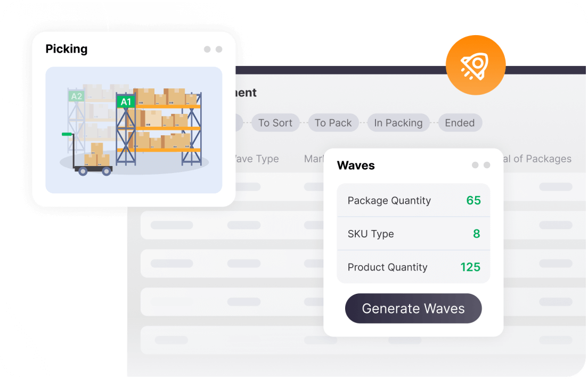Screen dimensions: 588x379
Task: Click the left gray dot in Waves card
Action: [475, 166]
